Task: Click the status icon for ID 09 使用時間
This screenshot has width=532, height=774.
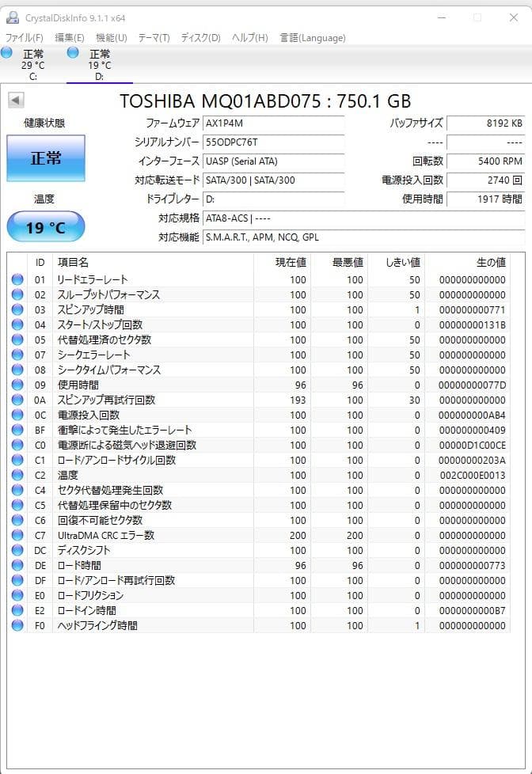Action: (17, 385)
